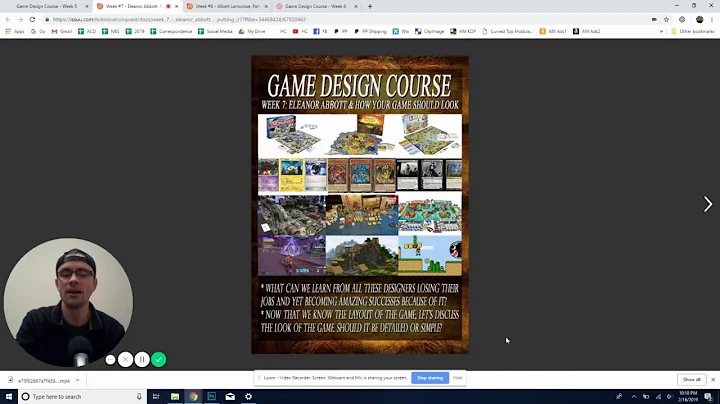The width and height of the screenshot is (720, 404).
Task: Open the Correspondence bookmark
Action: pyautogui.click(x=171, y=31)
